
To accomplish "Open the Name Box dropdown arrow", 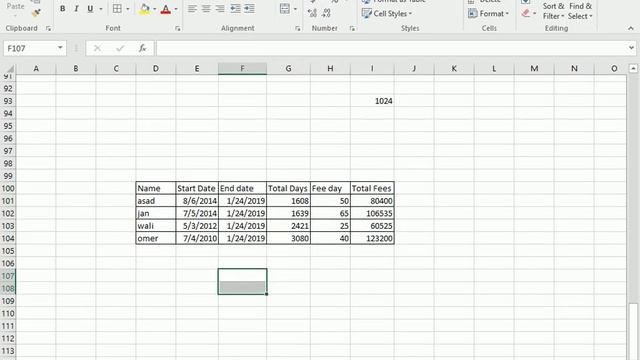I will click(x=60, y=48).
